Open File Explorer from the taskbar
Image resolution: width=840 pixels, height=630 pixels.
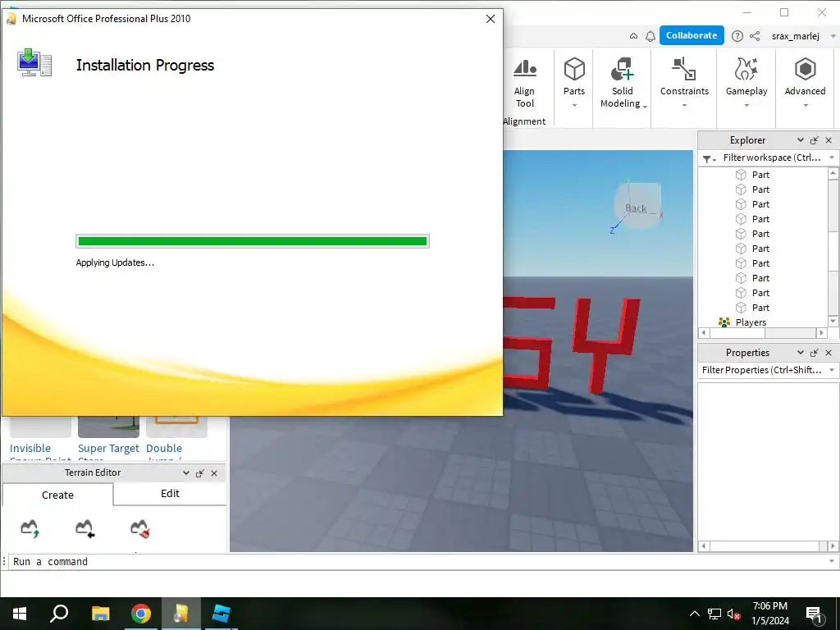[100, 614]
